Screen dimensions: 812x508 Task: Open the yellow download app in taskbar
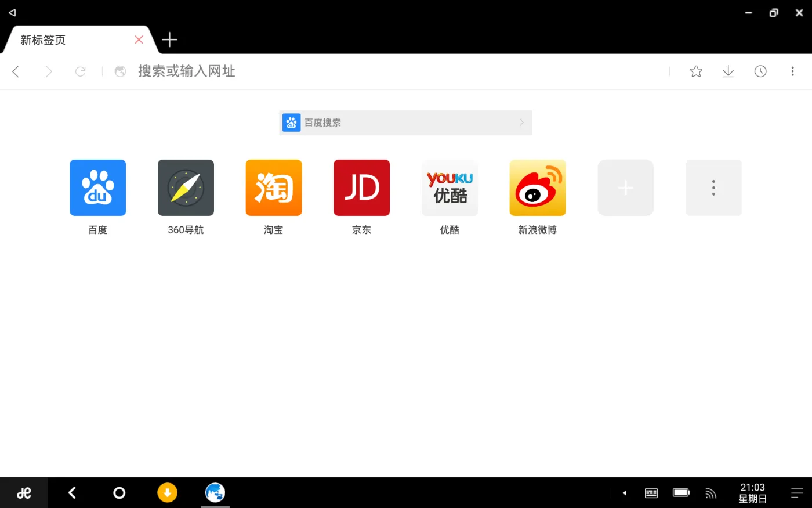[167, 493]
